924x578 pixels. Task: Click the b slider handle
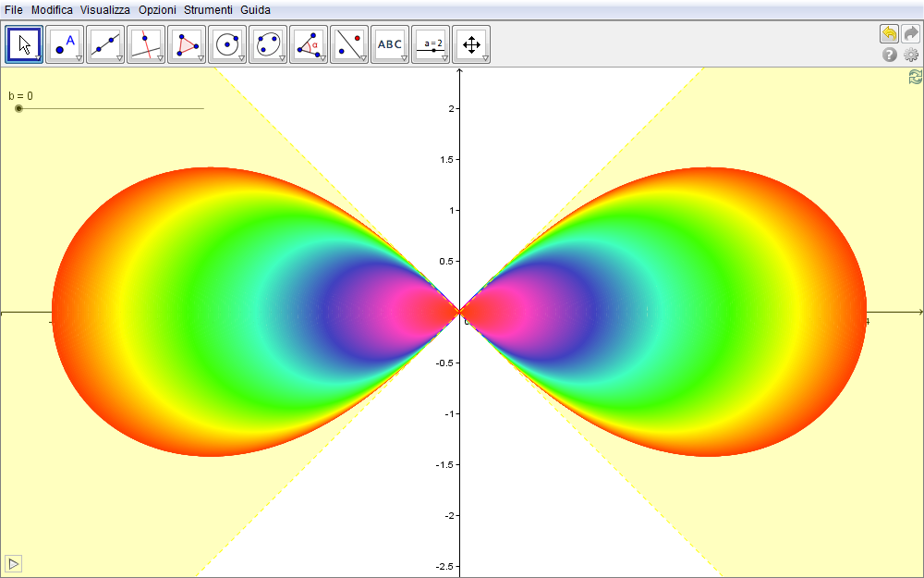click(x=18, y=109)
